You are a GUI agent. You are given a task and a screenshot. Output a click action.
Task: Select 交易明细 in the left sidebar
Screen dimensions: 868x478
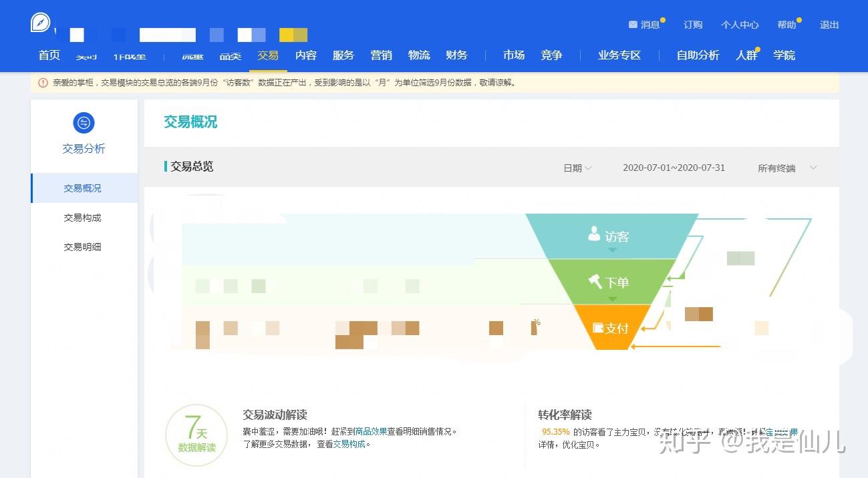[82, 246]
